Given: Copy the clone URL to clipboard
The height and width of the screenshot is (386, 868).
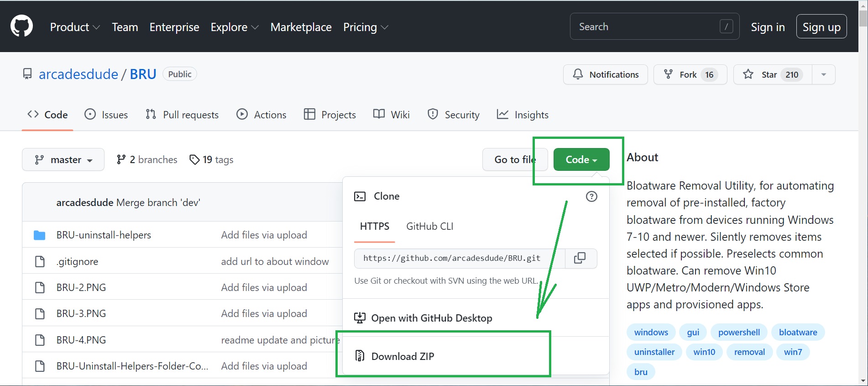Looking at the screenshot, I should pyautogui.click(x=580, y=258).
